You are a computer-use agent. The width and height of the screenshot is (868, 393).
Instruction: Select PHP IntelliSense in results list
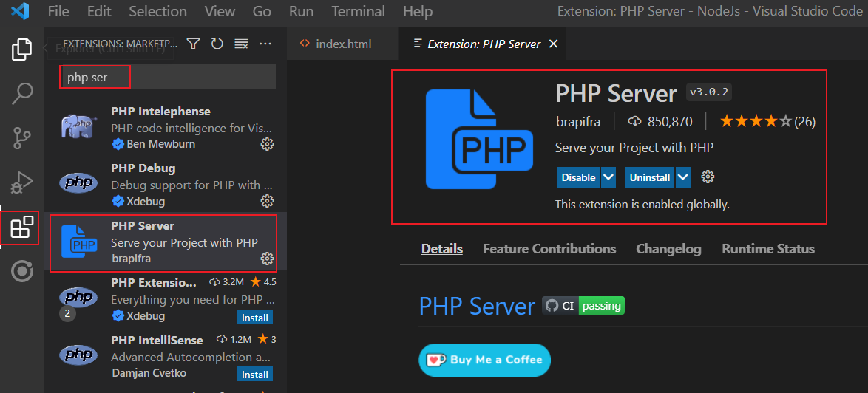pos(166,355)
